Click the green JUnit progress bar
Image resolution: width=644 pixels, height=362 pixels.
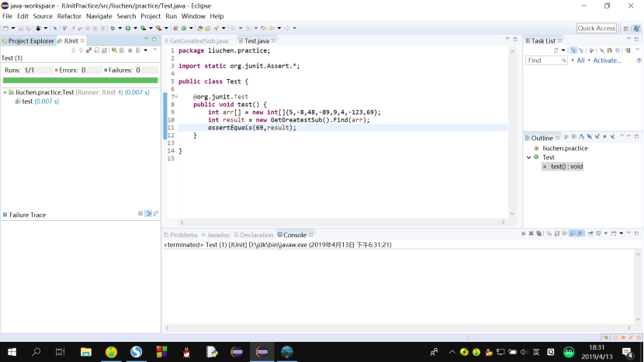pyautogui.click(x=80, y=81)
